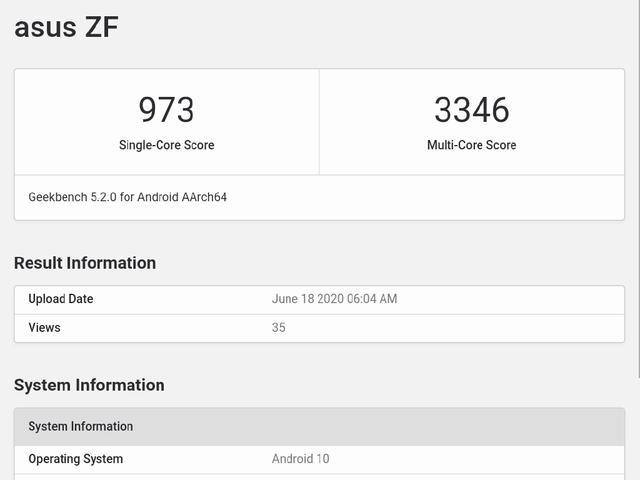Click the Result Information heading

85,263
